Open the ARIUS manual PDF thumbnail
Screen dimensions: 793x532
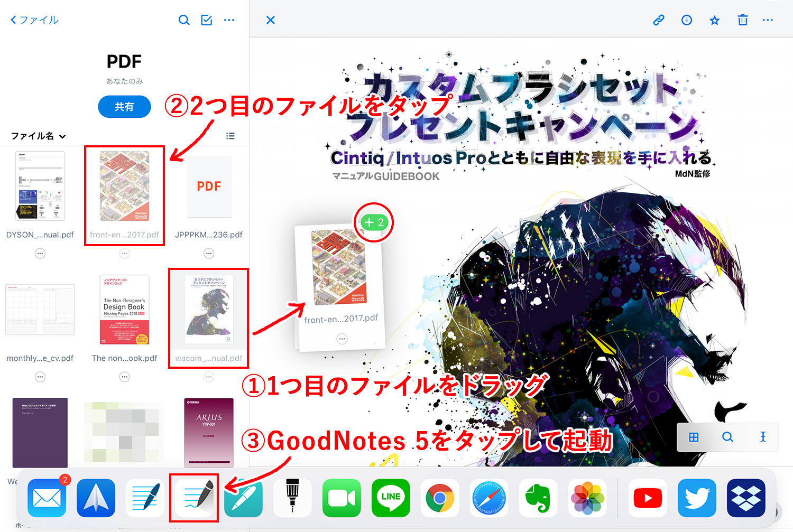tap(209, 432)
